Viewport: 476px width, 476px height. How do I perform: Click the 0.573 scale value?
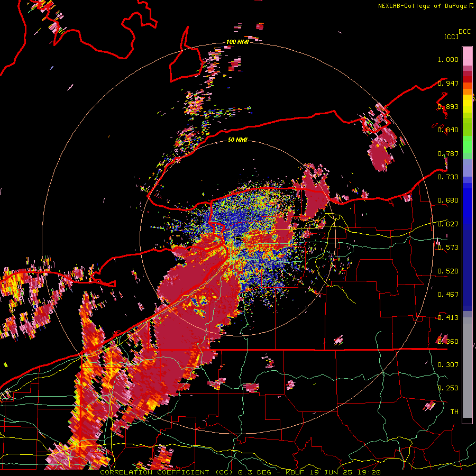[x=448, y=247]
